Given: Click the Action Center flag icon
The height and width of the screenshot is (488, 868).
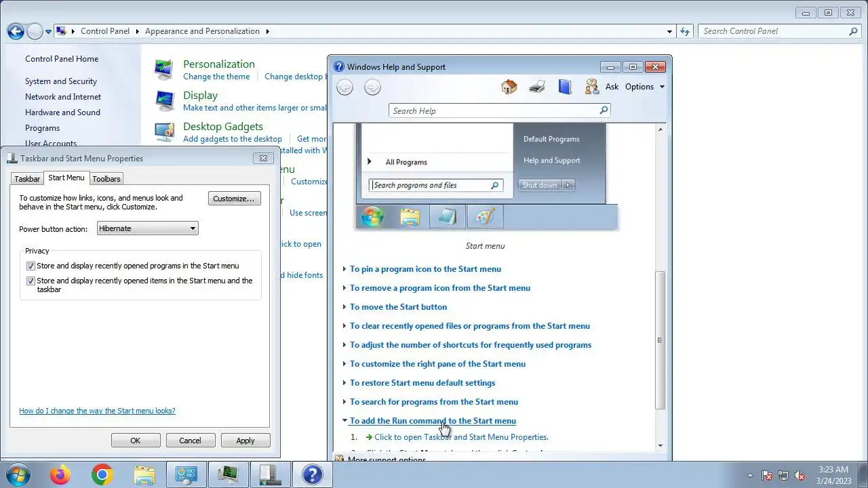Looking at the screenshot, I should (x=767, y=475).
